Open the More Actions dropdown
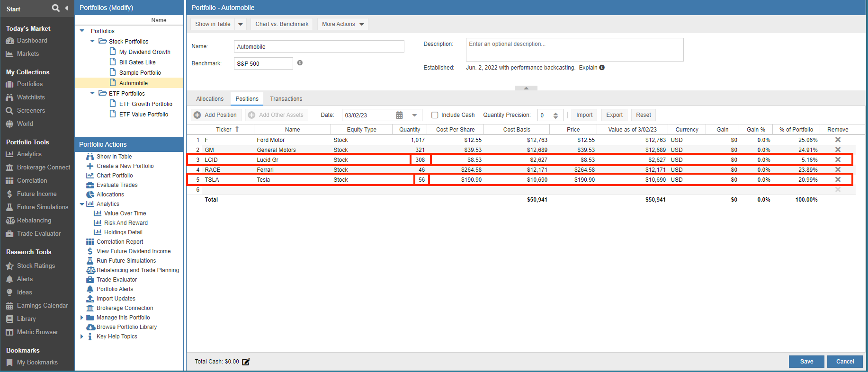The height and width of the screenshot is (372, 868). pyautogui.click(x=343, y=24)
